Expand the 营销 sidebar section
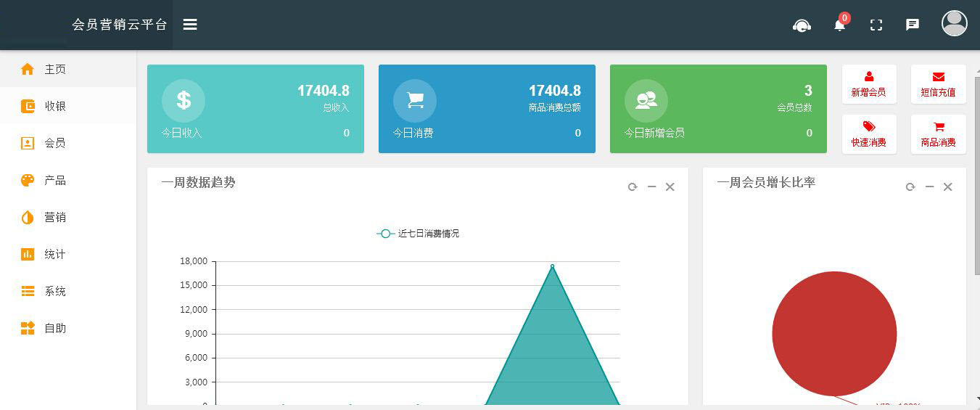Viewport: 980px width, 410px height. point(54,217)
